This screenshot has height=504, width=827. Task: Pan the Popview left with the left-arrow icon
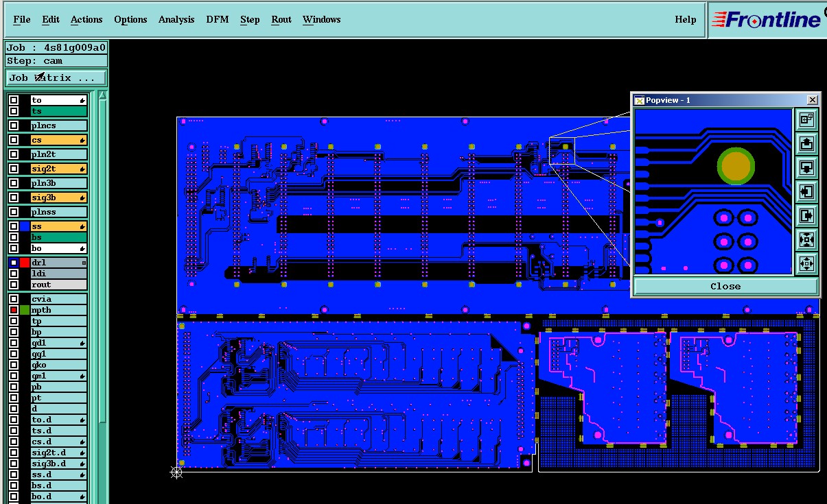tap(806, 191)
